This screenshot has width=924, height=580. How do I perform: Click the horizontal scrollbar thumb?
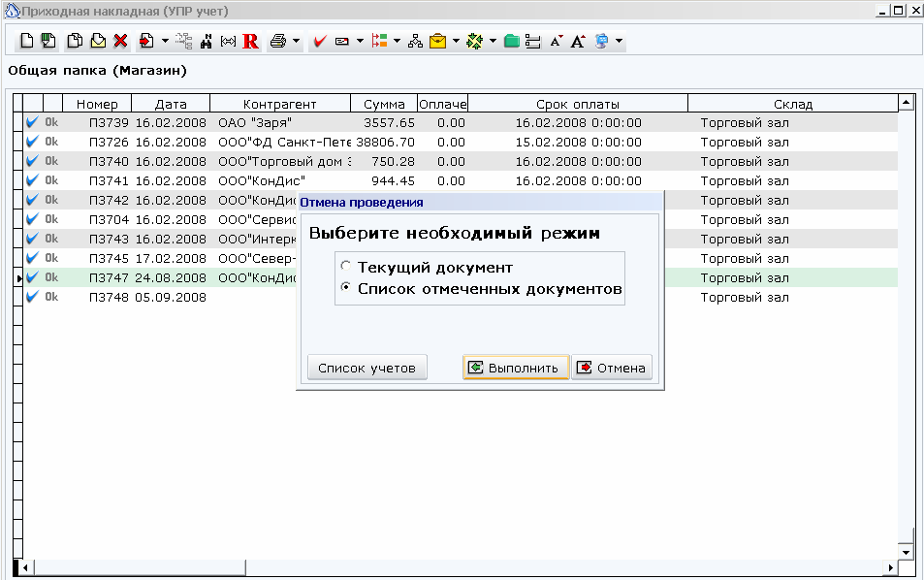coord(140,567)
